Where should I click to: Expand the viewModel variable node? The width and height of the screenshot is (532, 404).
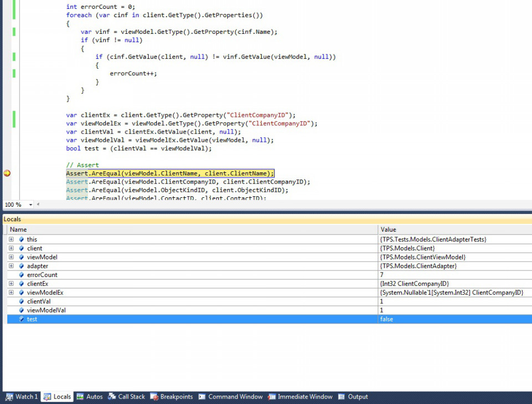11,257
